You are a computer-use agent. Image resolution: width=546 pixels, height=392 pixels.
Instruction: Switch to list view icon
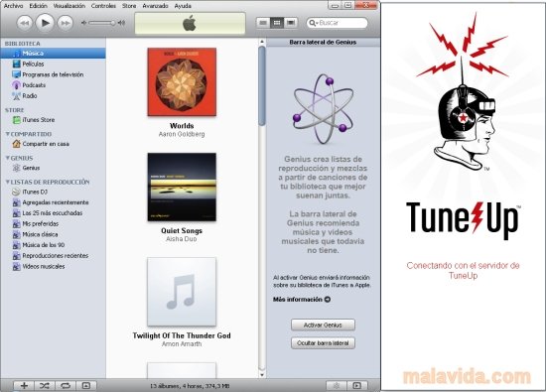point(263,23)
